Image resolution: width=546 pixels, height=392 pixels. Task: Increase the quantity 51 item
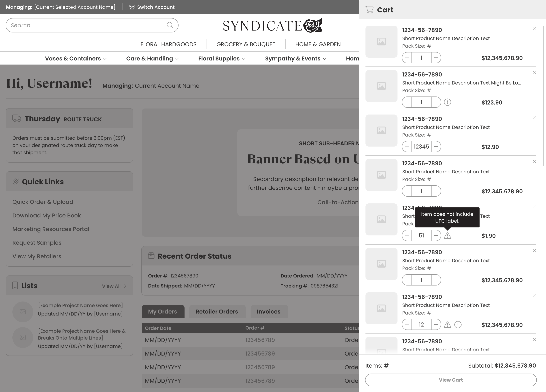[x=436, y=235]
